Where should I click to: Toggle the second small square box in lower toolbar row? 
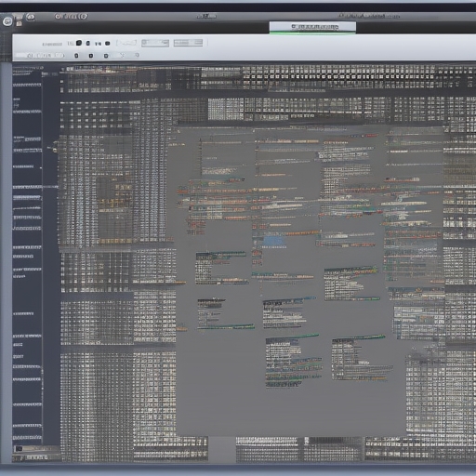91,56
